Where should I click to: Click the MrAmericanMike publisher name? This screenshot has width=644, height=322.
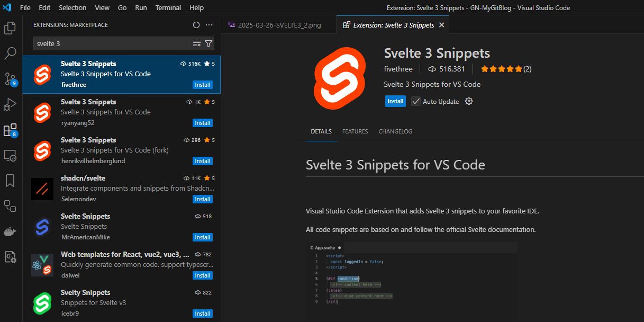pos(85,237)
